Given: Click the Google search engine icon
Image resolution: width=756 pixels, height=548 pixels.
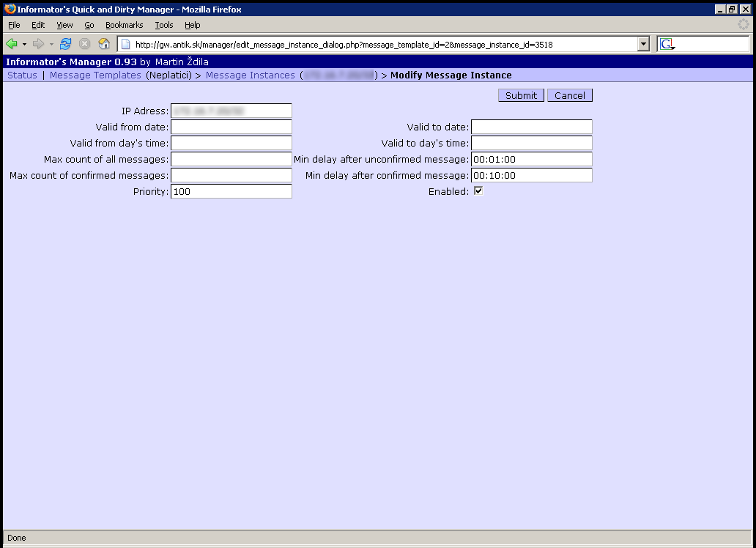Looking at the screenshot, I should [667, 45].
